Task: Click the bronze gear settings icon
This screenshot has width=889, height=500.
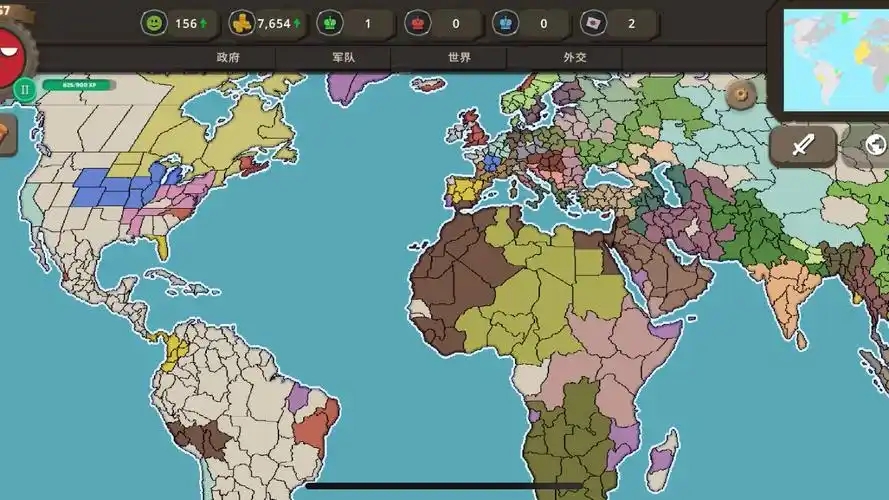Action: (x=741, y=95)
